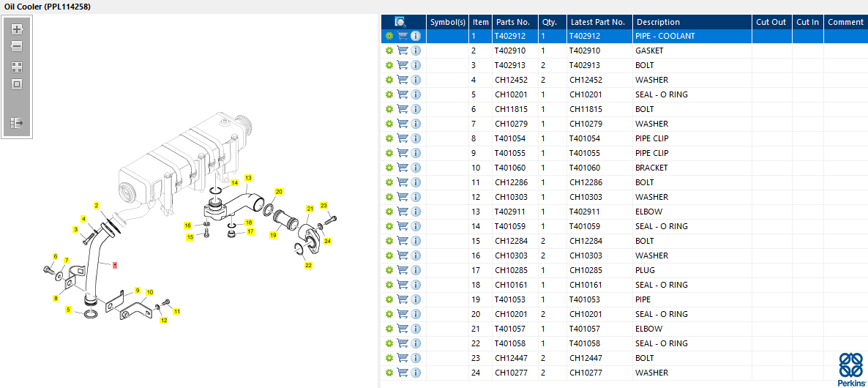Zoom in on the diagram with plus tool
This screenshot has width=868, height=388.
pyautogui.click(x=17, y=29)
